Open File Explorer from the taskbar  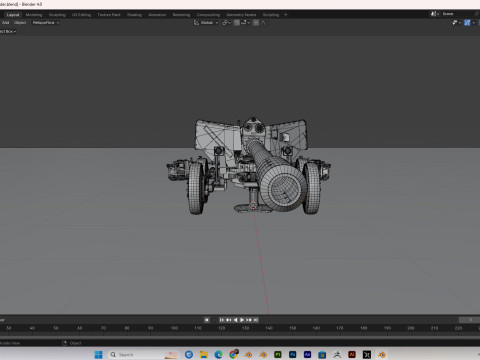pyautogui.click(x=204, y=354)
